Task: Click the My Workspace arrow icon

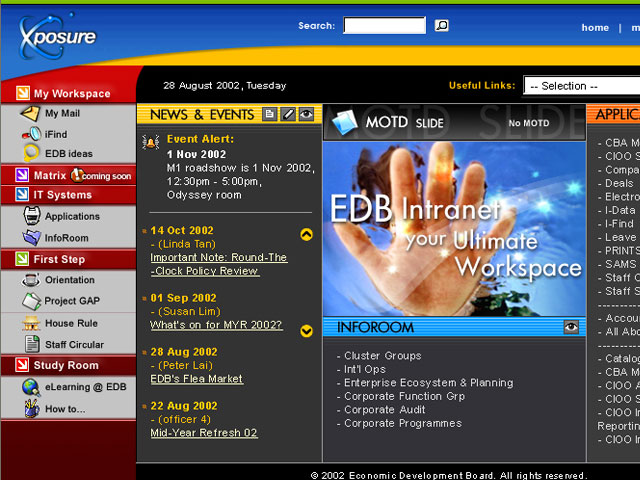Action: click(x=22, y=93)
